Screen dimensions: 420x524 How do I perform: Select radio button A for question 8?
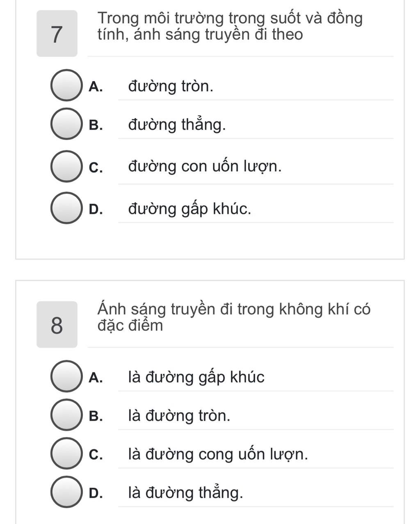66,376
